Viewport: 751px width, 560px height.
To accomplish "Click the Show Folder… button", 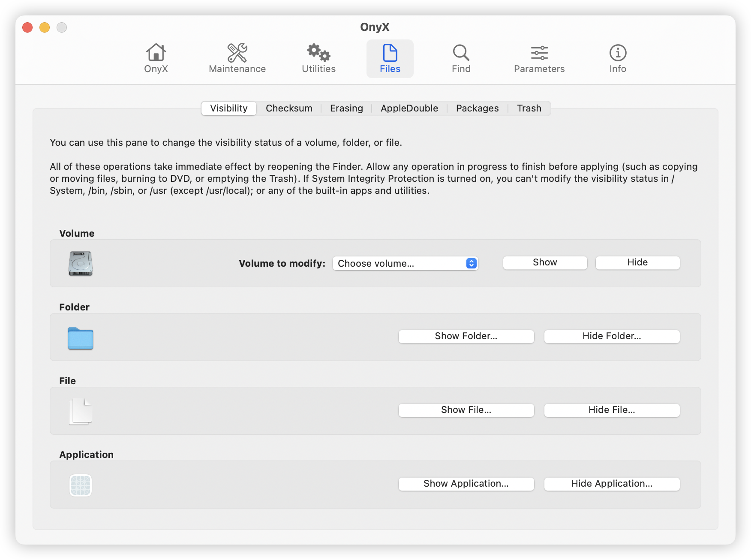I will point(466,336).
